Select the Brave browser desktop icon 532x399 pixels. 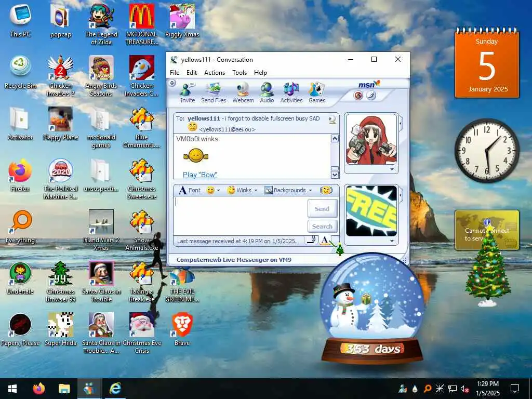click(182, 329)
